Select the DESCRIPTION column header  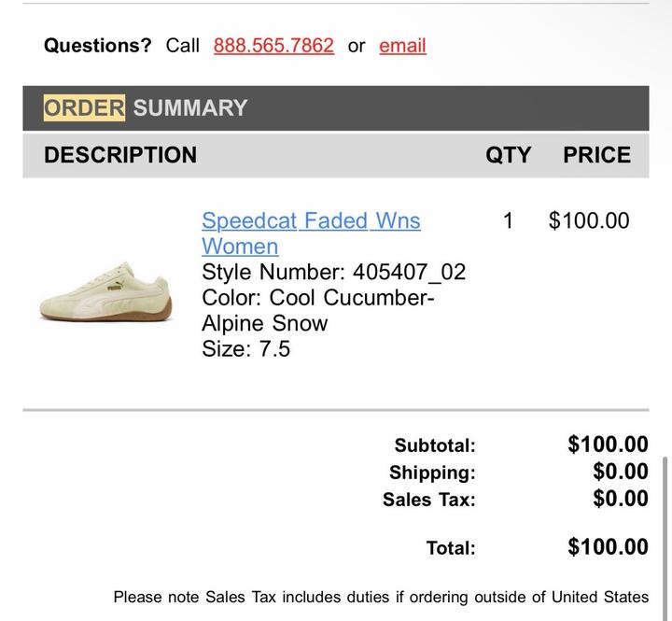tap(120, 155)
